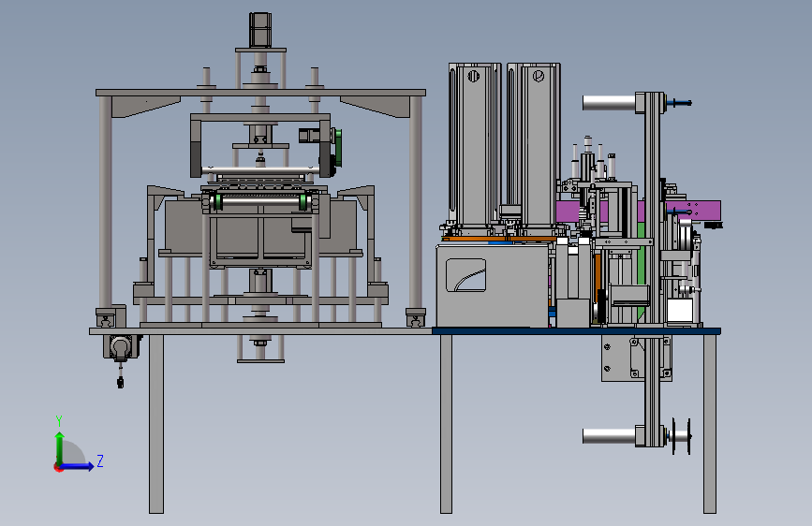Select the green pulley on the left assembly

click(x=338, y=148)
